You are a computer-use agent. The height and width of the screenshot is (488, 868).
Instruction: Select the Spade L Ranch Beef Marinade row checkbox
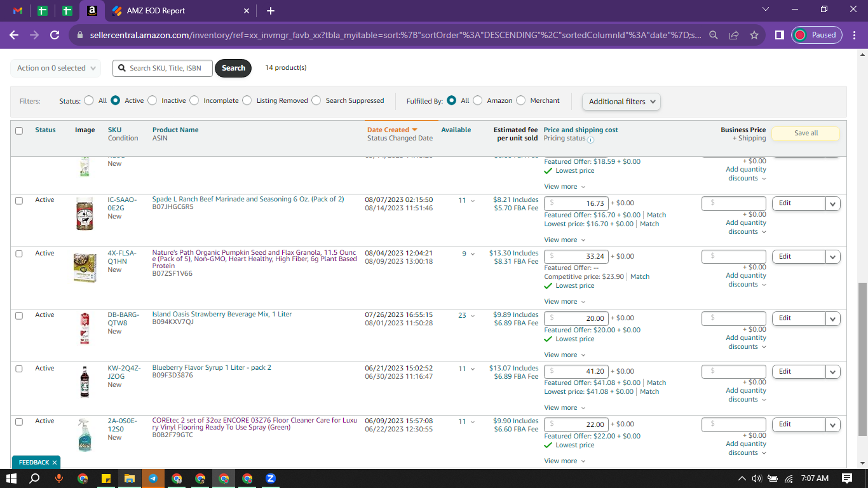tap(19, 201)
